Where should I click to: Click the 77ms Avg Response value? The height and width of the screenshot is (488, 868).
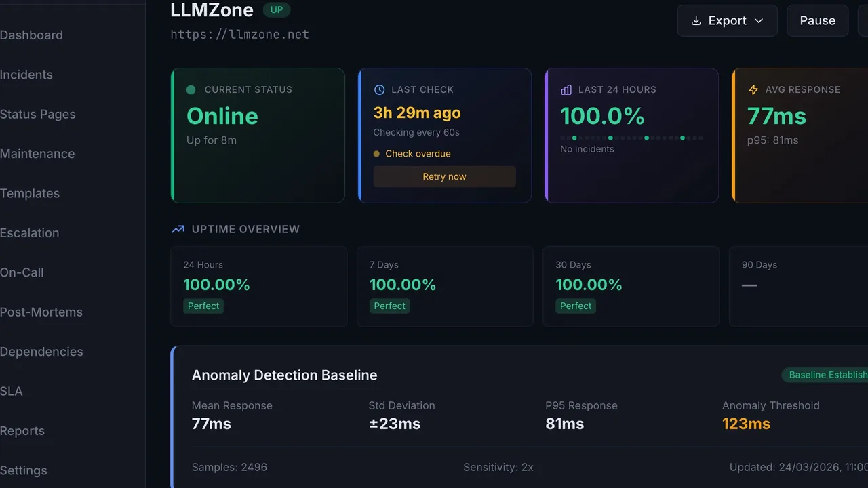(776, 116)
